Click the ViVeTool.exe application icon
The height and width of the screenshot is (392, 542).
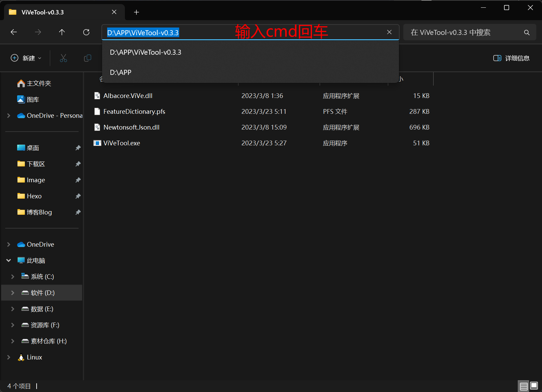[x=97, y=143]
